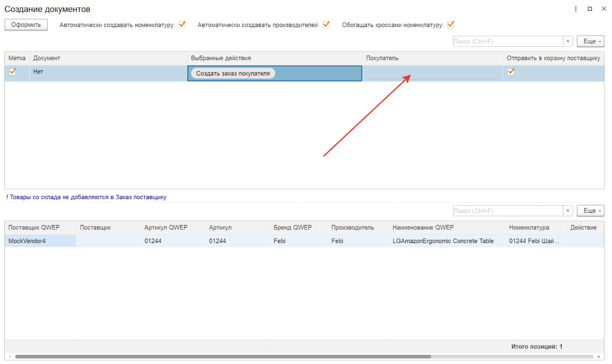Expand the upper Еще dropdown menu

point(591,41)
